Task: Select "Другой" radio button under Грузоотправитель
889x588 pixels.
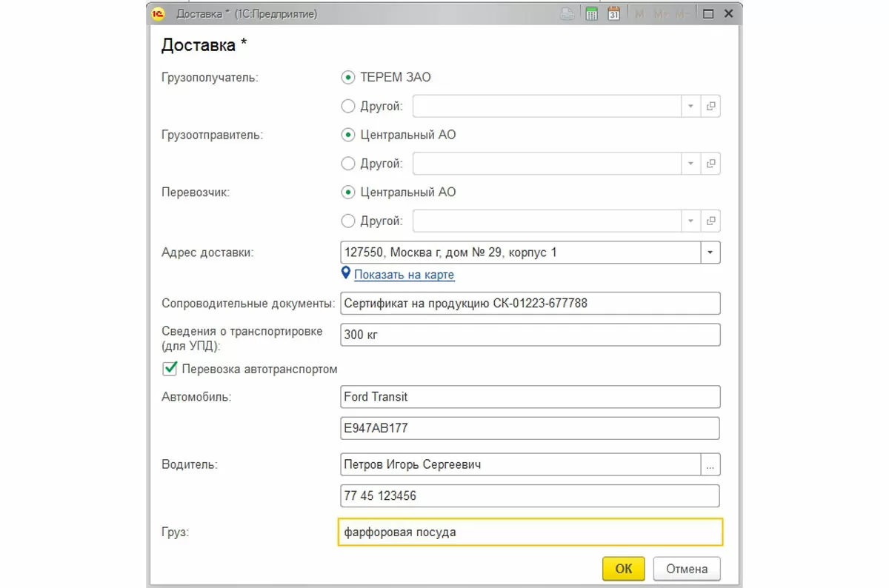Action: (348, 164)
